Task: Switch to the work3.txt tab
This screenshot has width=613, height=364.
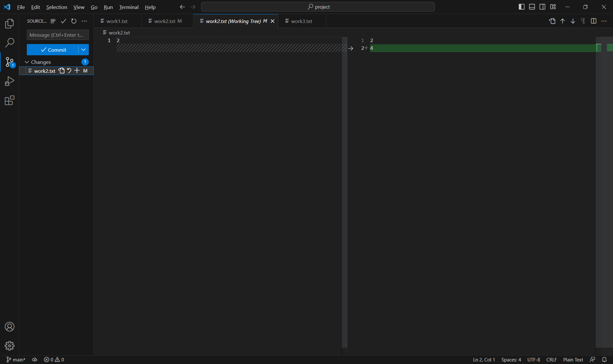Action: click(301, 21)
